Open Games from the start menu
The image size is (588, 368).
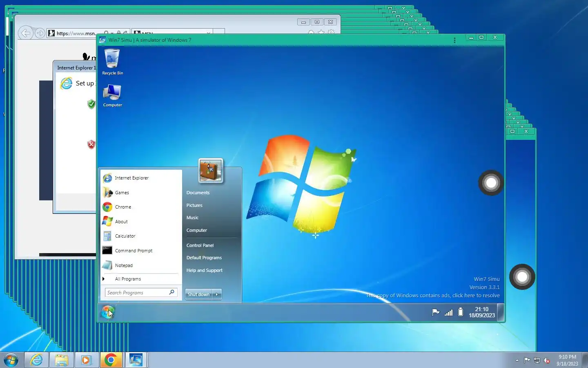[141, 193]
